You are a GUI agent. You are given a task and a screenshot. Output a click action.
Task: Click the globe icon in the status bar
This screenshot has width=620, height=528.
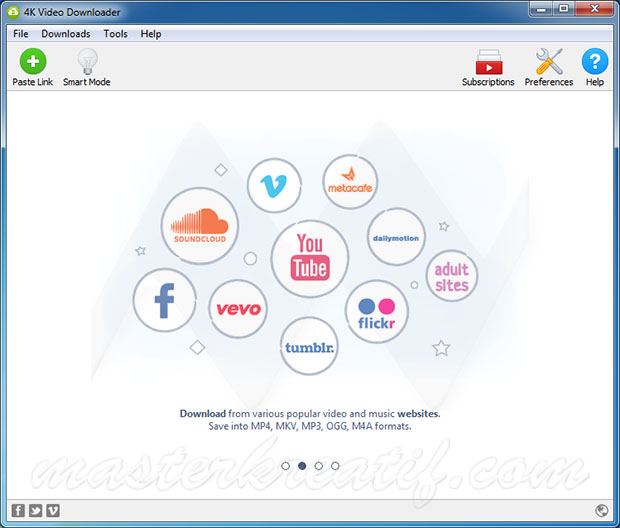[601, 511]
